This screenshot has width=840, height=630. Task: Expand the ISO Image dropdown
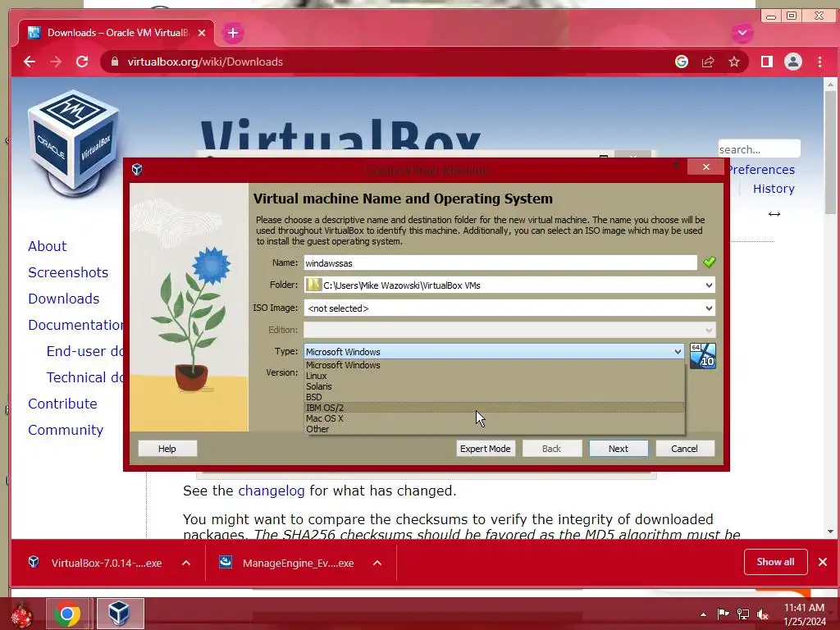[709, 308]
